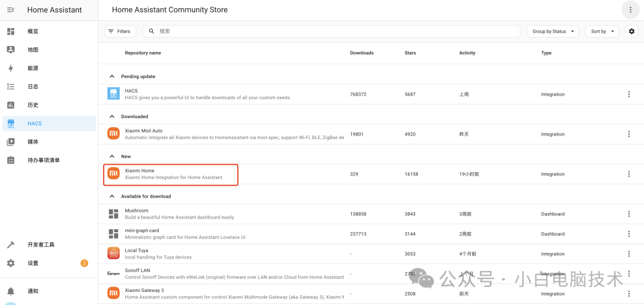Image resolution: width=644 pixels, height=305 pixels.
Task: Open the Sort by dropdown
Action: pyautogui.click(x=602, y=31)
